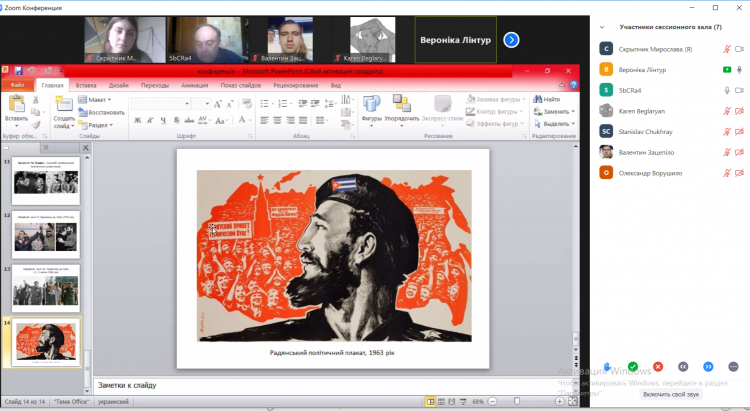Toggle strikethrough abc button
750x411 pixels.
pos(189,120)
